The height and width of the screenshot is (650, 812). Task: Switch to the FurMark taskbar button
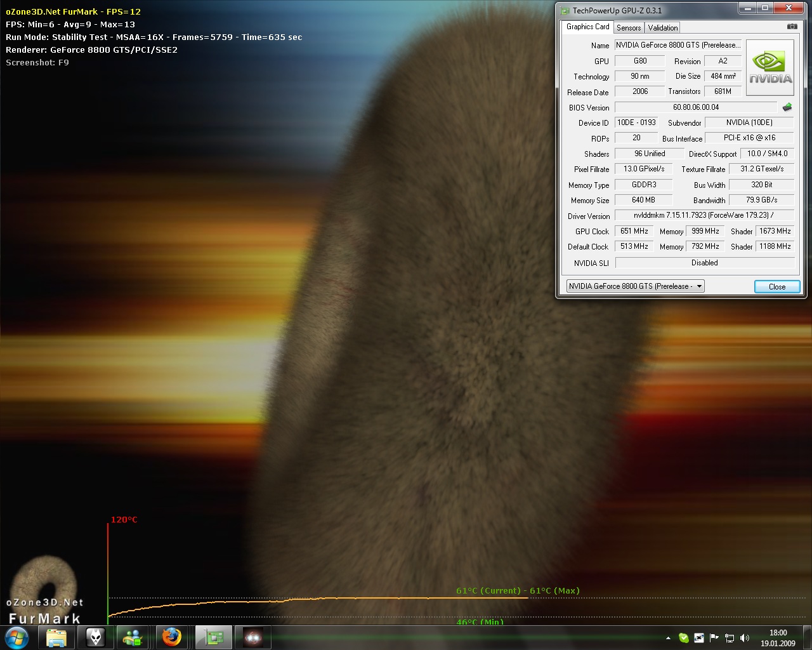click(253, 637)
